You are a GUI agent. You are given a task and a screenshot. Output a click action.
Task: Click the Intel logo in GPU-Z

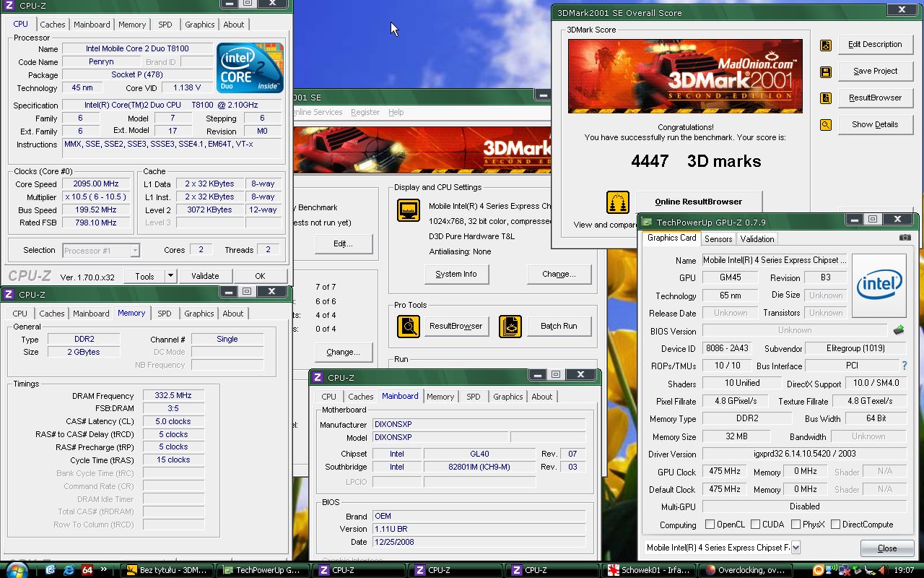(x=879, y=285)
